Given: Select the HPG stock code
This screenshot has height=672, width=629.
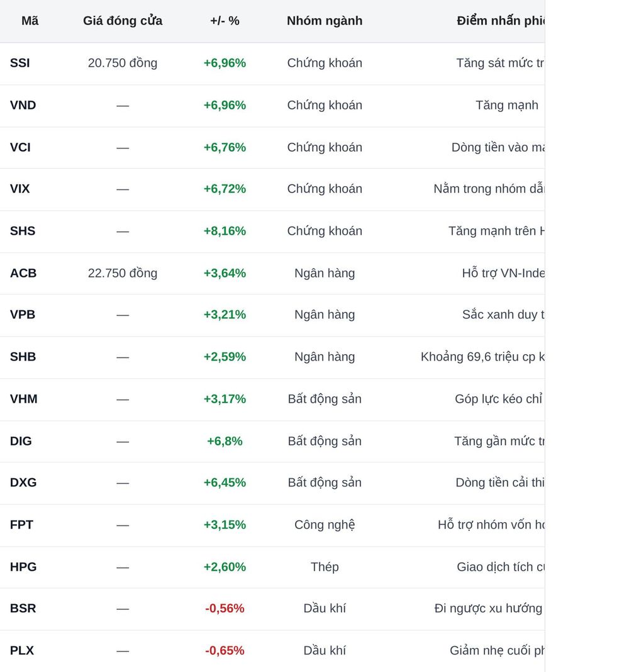Looking at the screenshot, I should [x=23, y=567].
